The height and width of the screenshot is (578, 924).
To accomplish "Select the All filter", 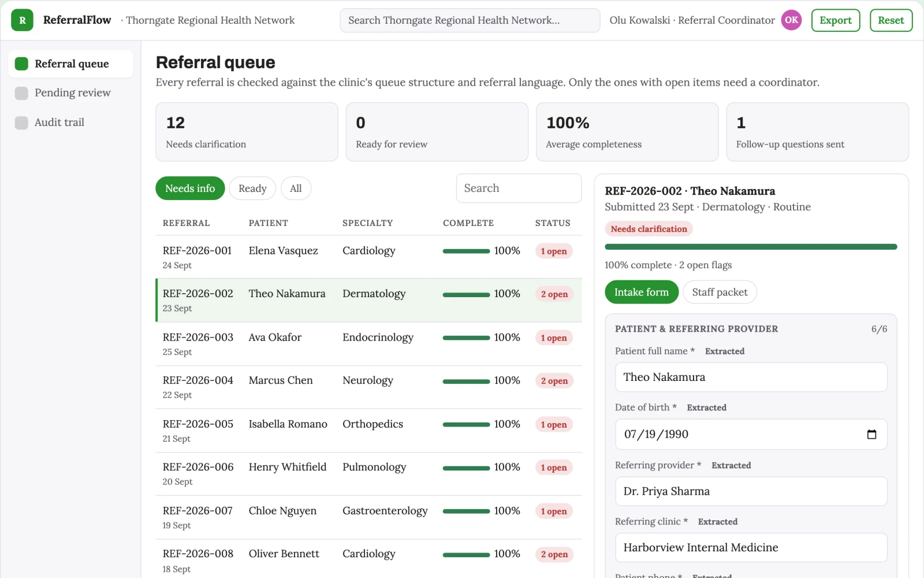I will 296,188.
